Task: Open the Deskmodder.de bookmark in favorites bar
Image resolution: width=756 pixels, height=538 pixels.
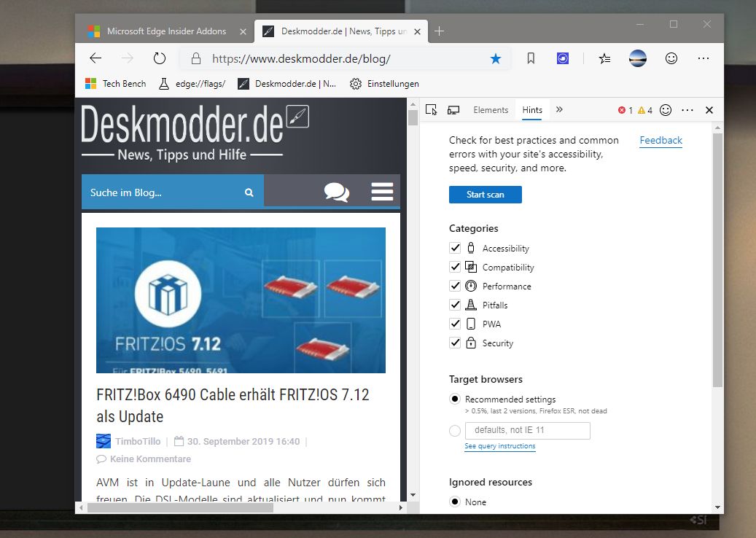Action: (287, 84)
